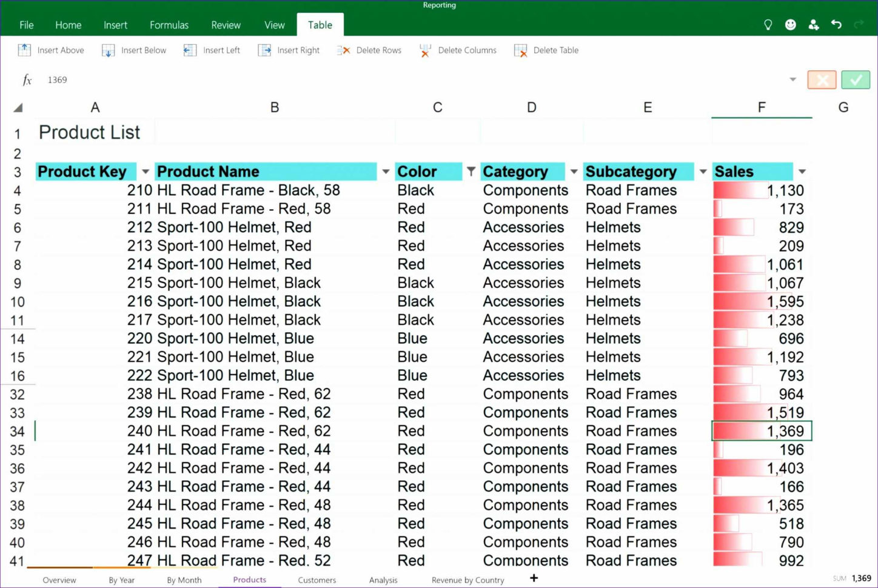
Task: Open the Sales column filter dropdown
Action: 802,172
